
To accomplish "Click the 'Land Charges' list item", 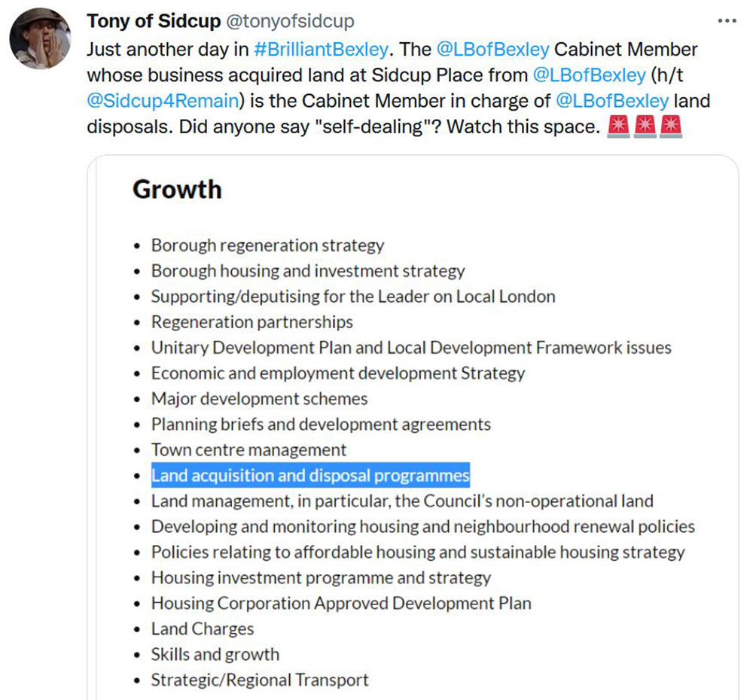I will click(203, 629).
